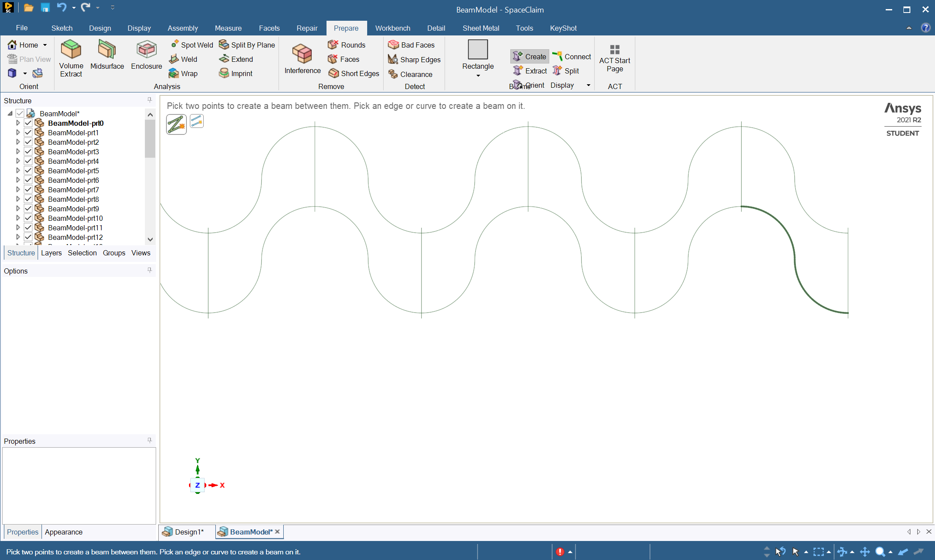Open the Enclosure tool

point(146,49)
